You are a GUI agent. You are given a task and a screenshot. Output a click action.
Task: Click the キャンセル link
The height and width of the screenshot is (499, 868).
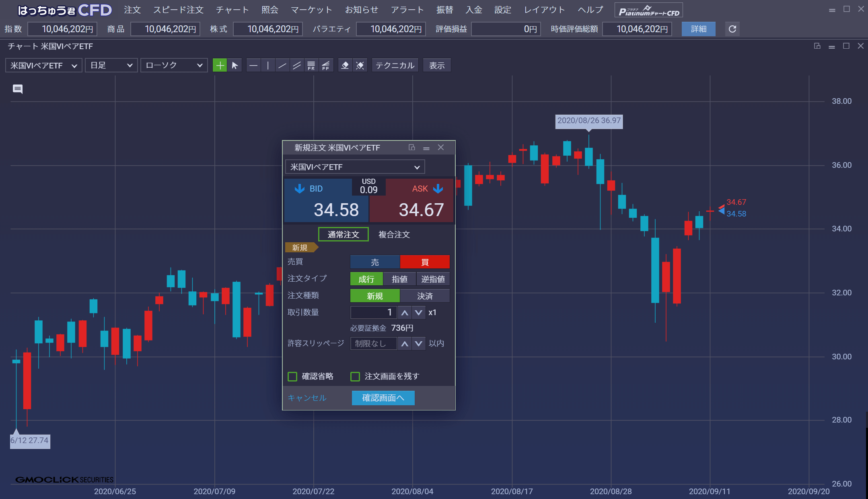pos(307,398)
